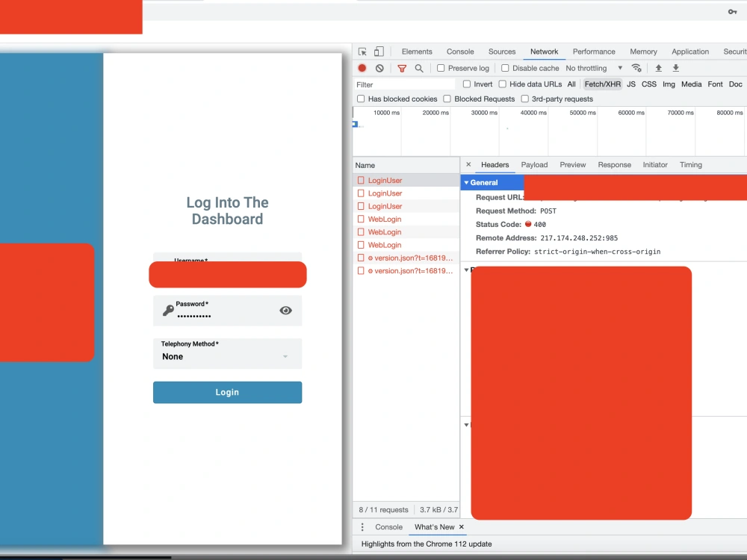This screenshot has height=560, width=747.
Task: Click the import HAR upload arrow icon
Action: pos(658,68)
